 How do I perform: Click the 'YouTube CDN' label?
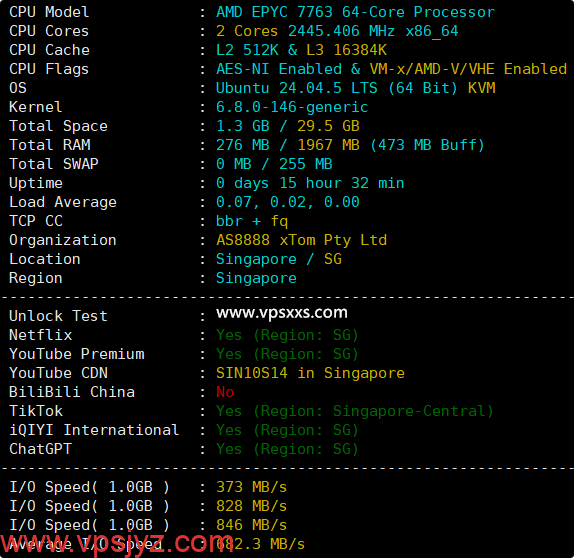[x=59, y=373]
